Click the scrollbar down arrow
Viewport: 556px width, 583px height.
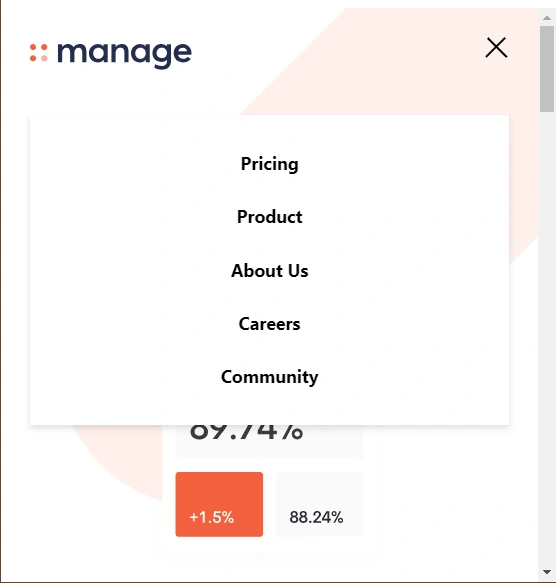tap(547, 571)
